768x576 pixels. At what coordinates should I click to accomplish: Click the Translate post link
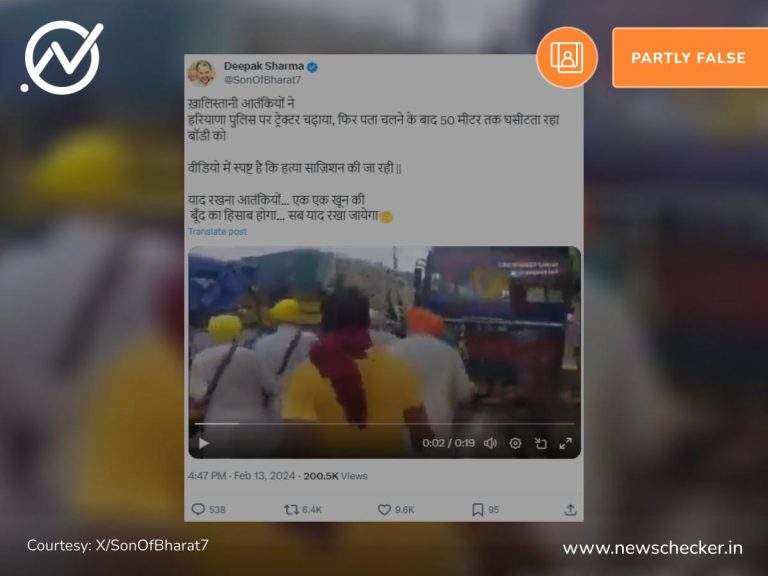coord(217,232)
